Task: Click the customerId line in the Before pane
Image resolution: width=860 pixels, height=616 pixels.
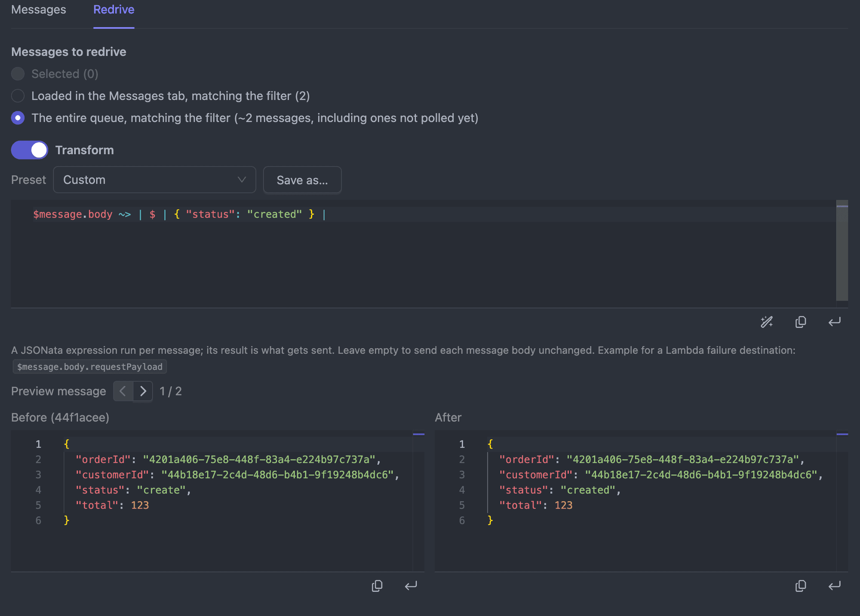Action: pos(237,475)
